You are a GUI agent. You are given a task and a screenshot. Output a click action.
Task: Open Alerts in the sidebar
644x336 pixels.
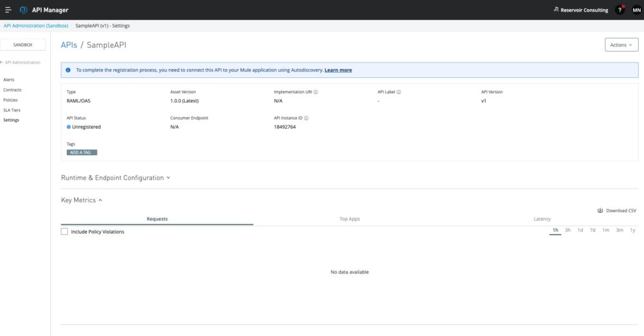click(x=8, y=80)
